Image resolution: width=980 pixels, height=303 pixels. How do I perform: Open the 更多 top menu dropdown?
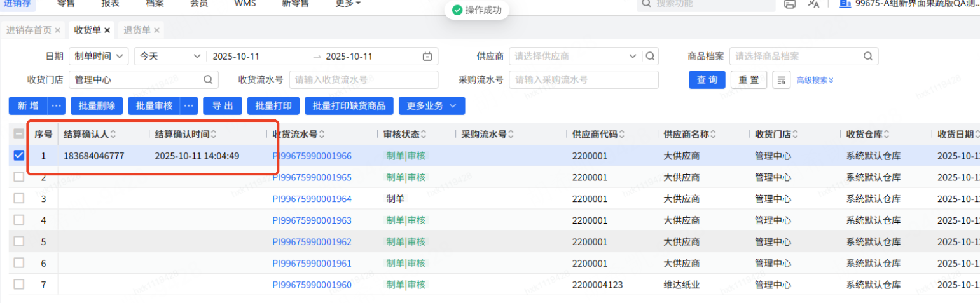[x=348, y=4]
